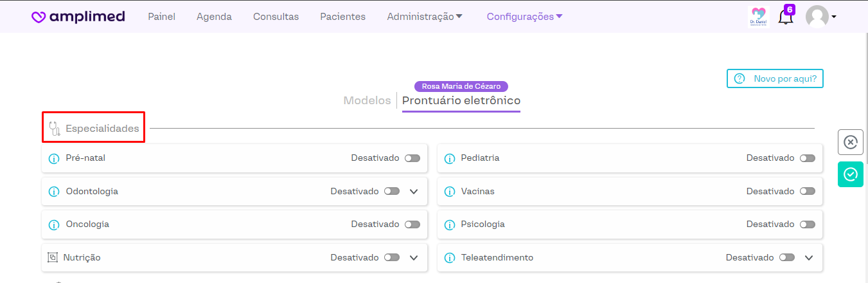Enable the Pré-natal toggle
Screen dimensions: 868x283
[412, 158]
